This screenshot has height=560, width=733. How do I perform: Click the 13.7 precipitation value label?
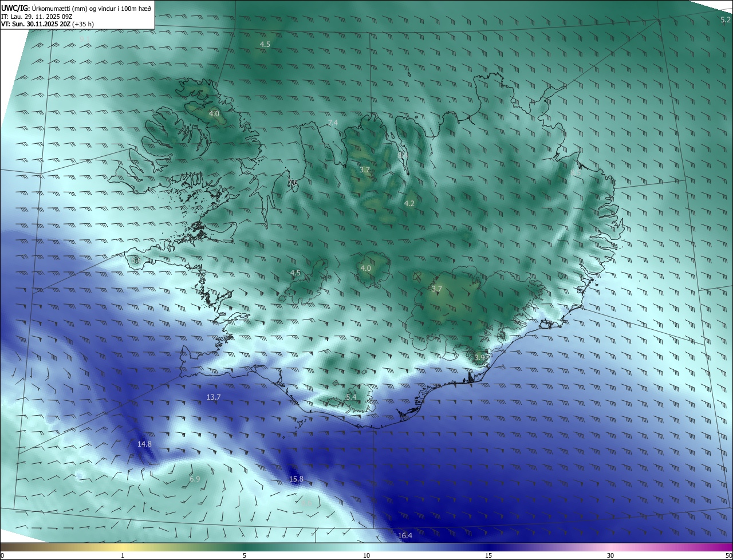pos(214,397)
